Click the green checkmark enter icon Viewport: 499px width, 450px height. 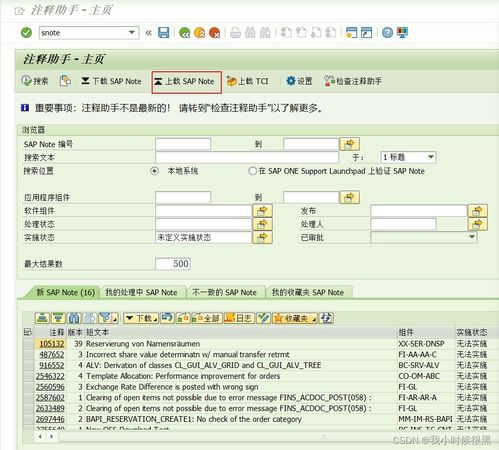click(x=26, y=33)
